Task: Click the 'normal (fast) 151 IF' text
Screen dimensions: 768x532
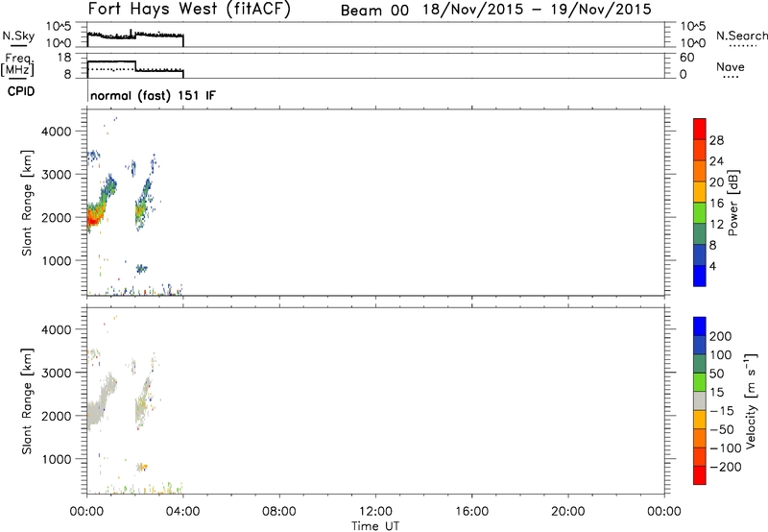Action: click(153, 95)
